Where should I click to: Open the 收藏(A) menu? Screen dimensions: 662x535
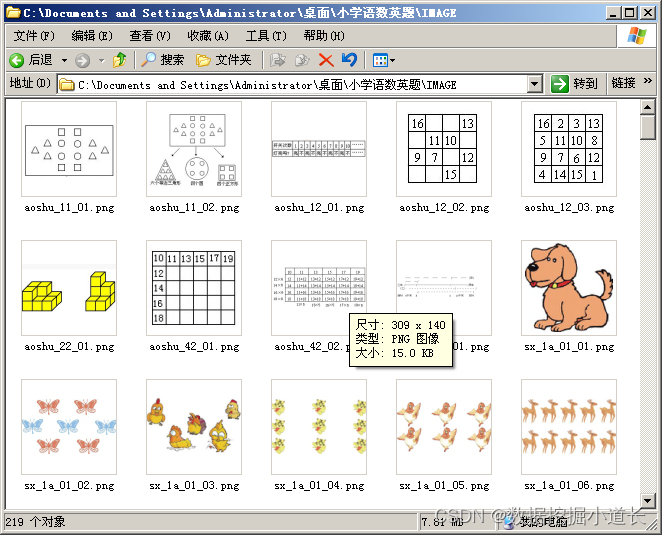click(208, 36)
